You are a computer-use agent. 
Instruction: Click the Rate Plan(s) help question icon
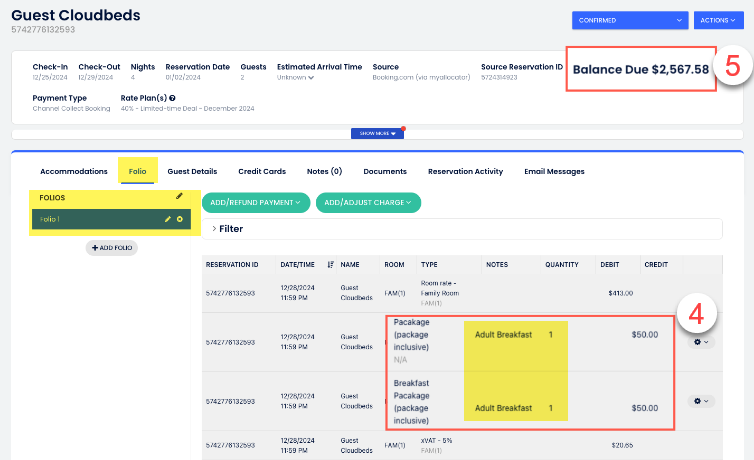point(173,98)
